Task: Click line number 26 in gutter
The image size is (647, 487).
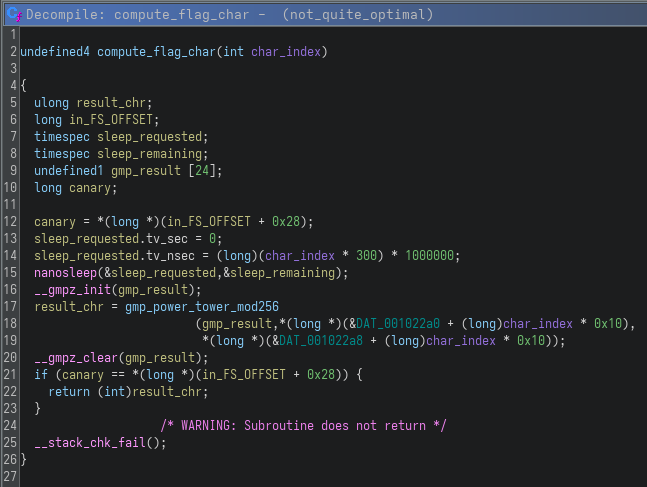Action: [x=10, y=460]
